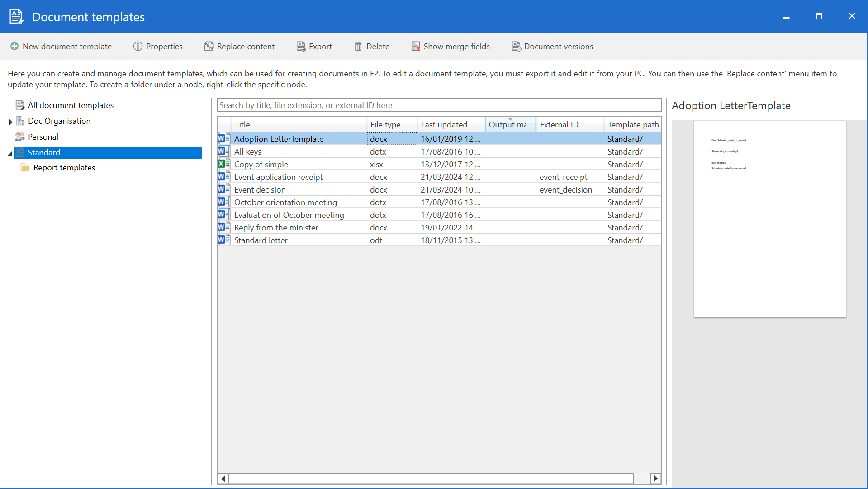Click the Report templates folder icon

(x=25, y=168)
